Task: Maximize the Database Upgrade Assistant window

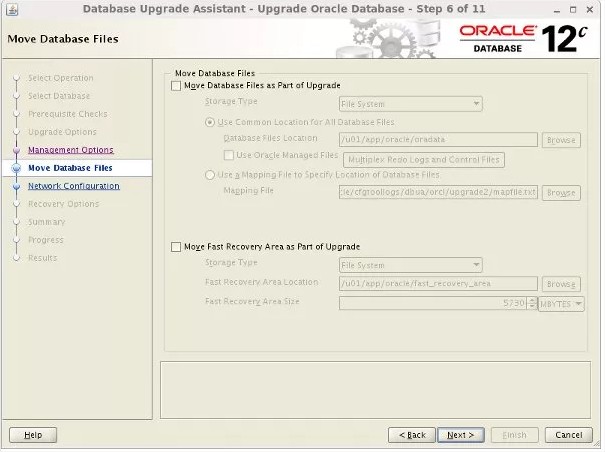Action: coord(573,10)
